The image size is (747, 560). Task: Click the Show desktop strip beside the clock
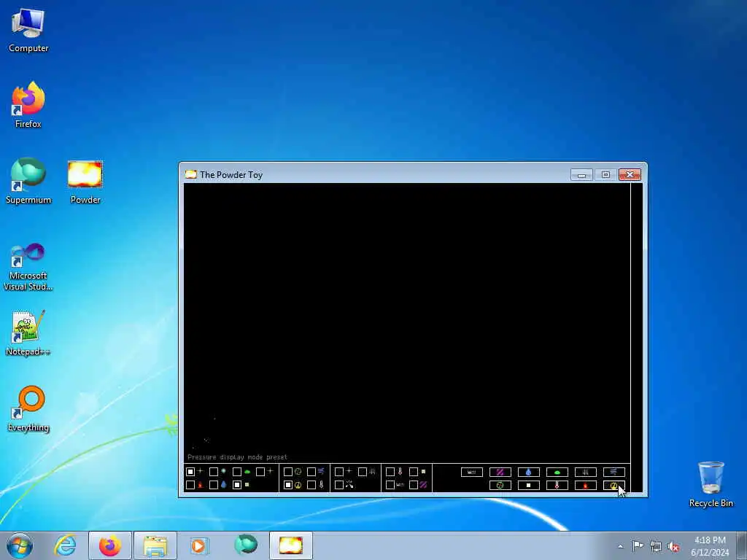coord(742,545)
